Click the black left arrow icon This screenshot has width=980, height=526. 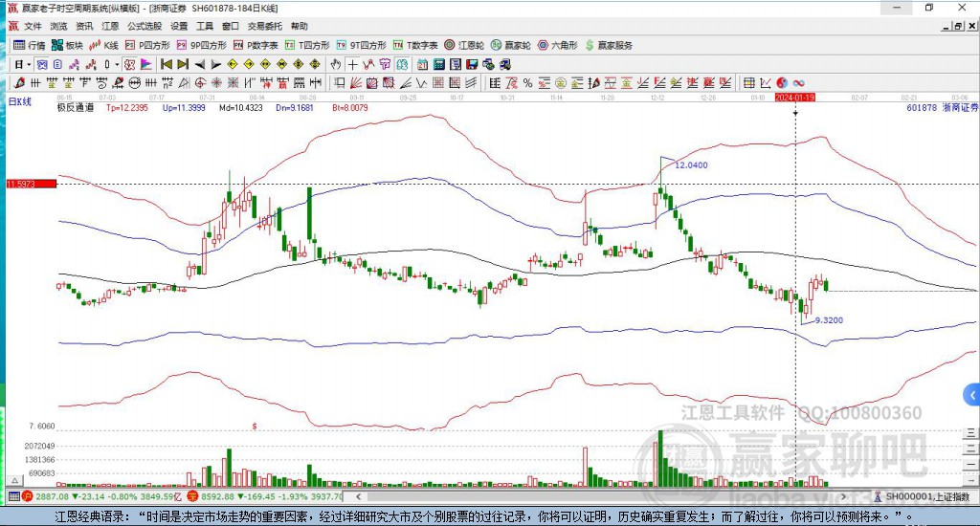pos(199,64)
